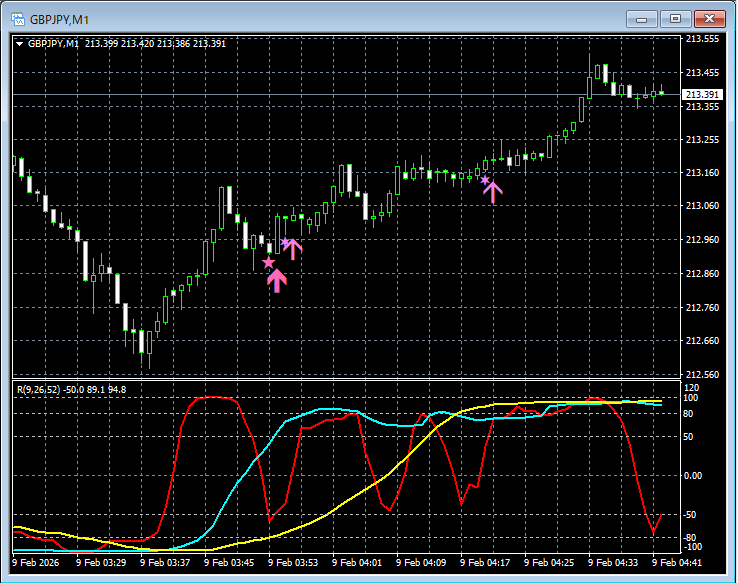Maximize the GBPJPY,M1 chart window
This screenshot has height=583, width=738.
pos(675,19)
